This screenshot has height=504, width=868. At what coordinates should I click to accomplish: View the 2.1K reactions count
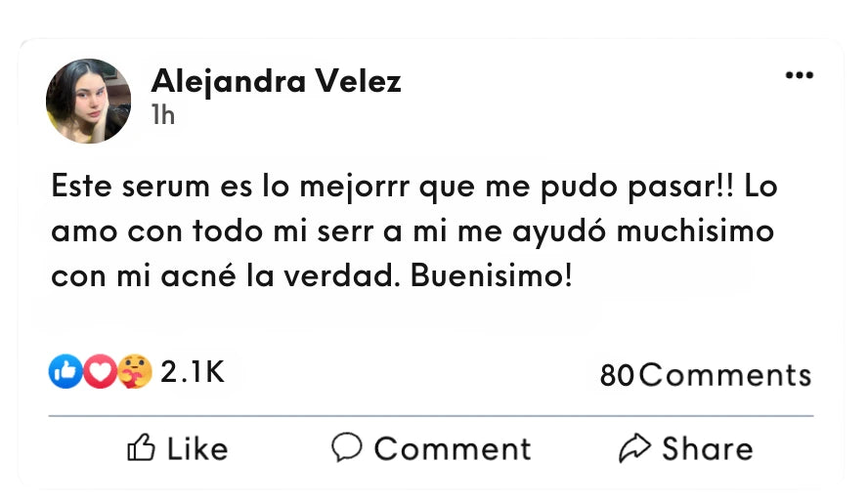193,372
